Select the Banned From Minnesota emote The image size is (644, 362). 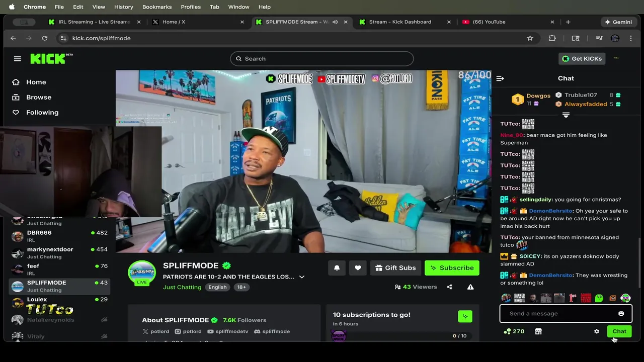click(x=520, y=298)
